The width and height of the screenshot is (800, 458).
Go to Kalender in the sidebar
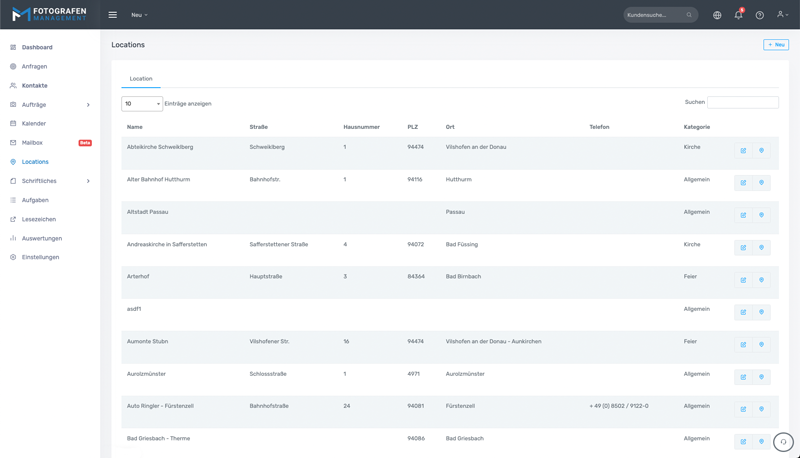point(34,124)
